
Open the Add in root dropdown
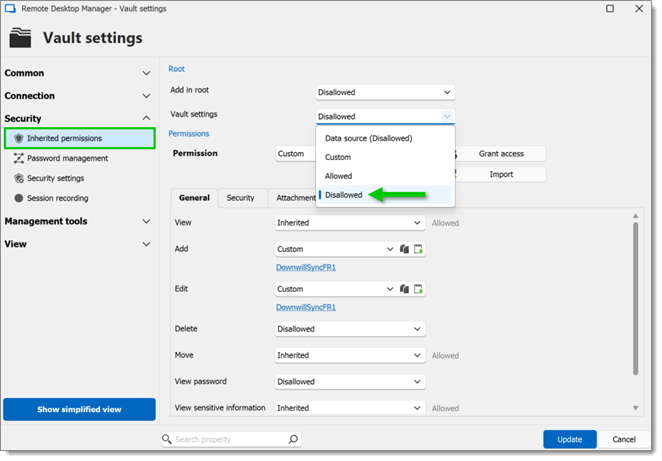point(385,92)
